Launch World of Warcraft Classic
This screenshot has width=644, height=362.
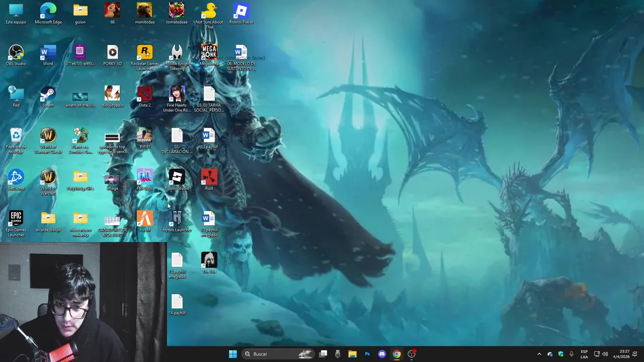[x=48, y=141]
